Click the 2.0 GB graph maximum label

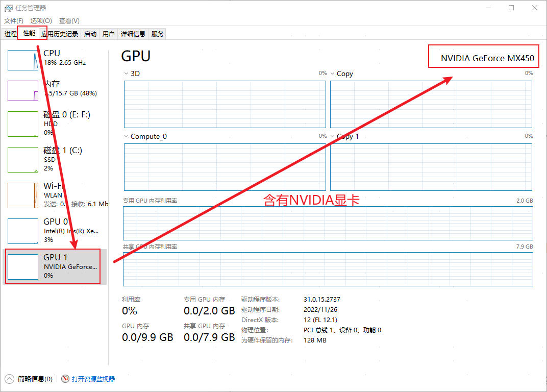point(525,201)
